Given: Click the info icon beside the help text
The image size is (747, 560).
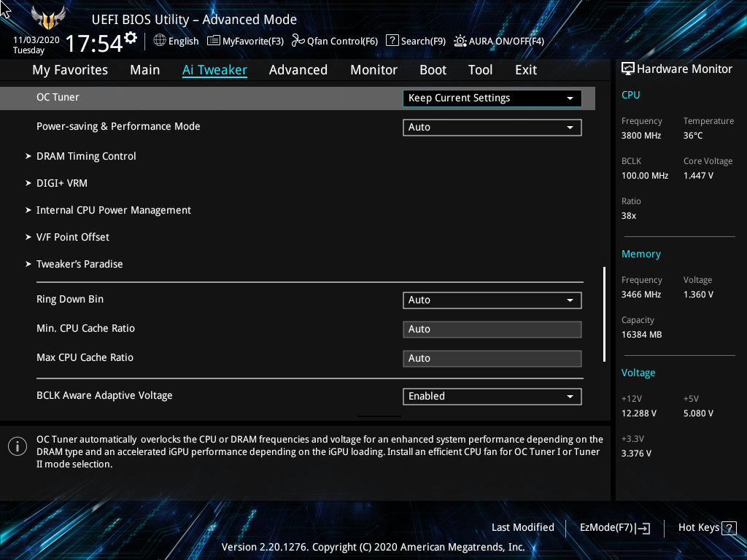Looking at the screenshot, I should pyautogui.click(x=18, y=446).
